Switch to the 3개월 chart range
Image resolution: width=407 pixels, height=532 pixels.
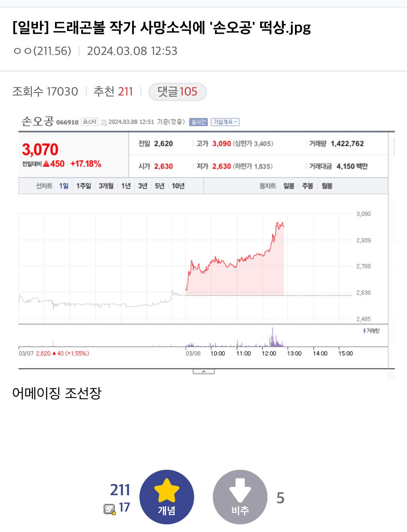pos(106,186)
